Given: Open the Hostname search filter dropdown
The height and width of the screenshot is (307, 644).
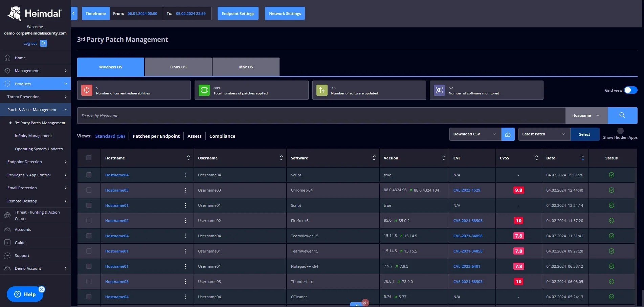Looking at the screenshot, I should [x=586, y=115].
